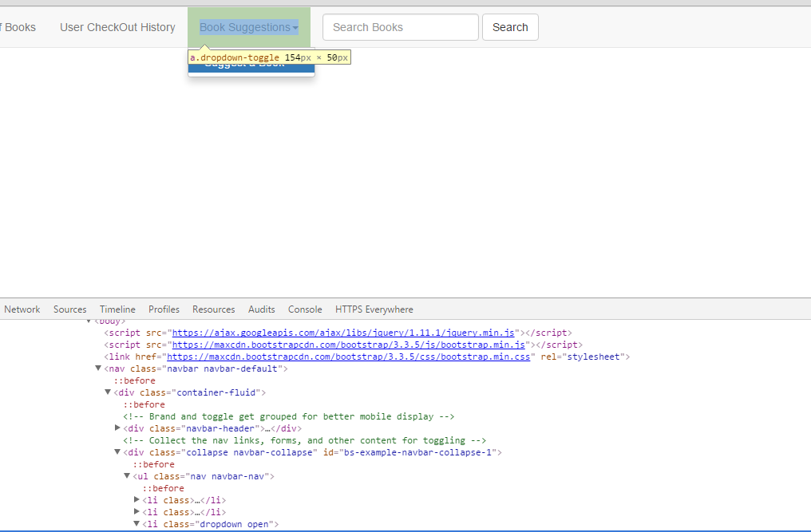Follow the jquery.min.js script URL
811x532 pixels.
click(x=343, y=333)
